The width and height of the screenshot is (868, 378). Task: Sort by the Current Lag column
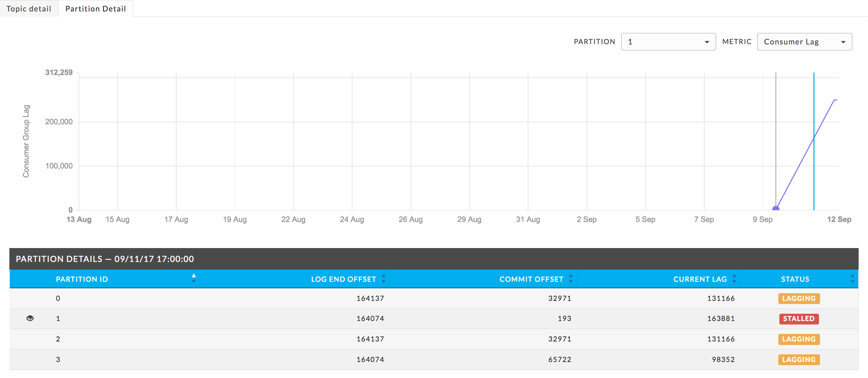coord(658,279)
